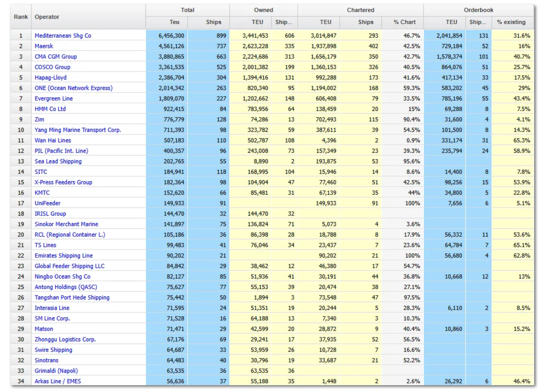Click the Operator column header
Image resolution: width=547 pixels, height=392 pixels.
(x=47, y=17)
